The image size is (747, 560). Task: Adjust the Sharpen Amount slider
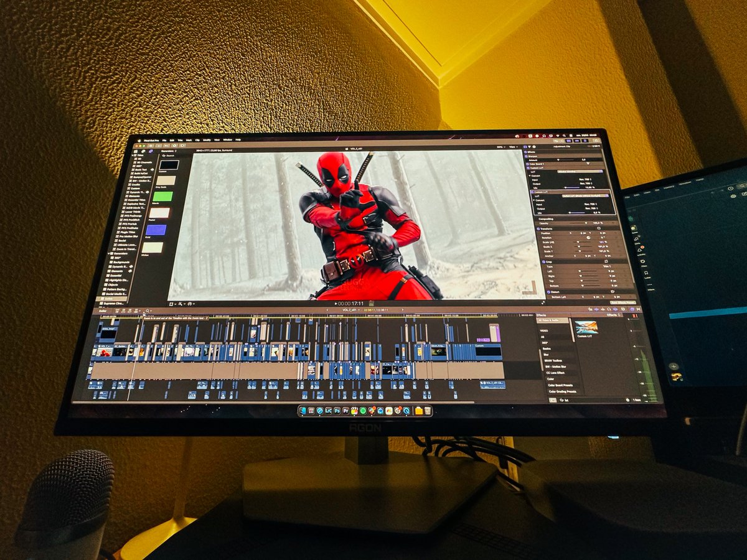tap(566, 160)
